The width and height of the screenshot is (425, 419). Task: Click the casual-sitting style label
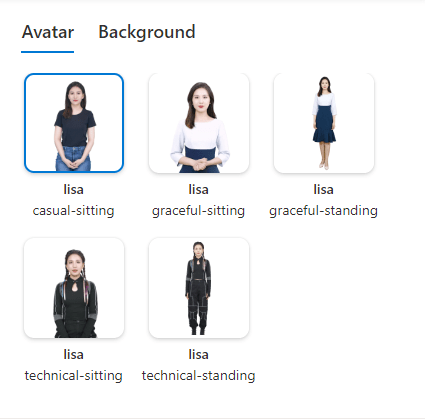coord(74,211)
